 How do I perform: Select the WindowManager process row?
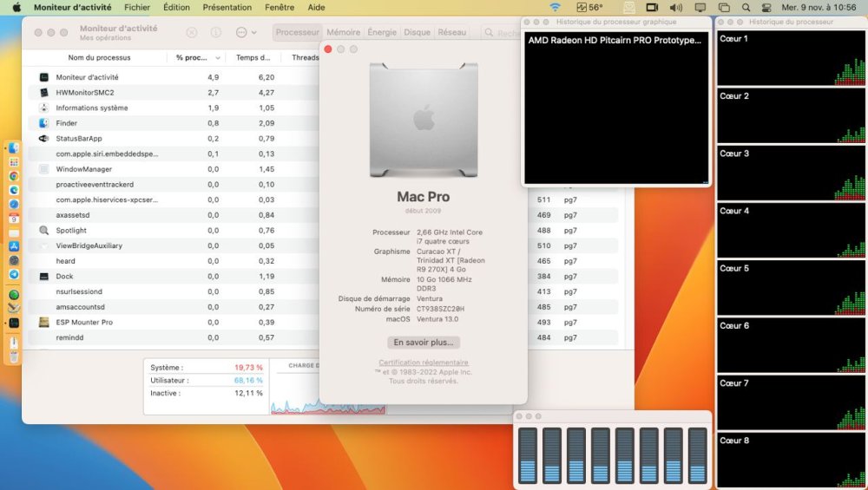coord(172,168)
